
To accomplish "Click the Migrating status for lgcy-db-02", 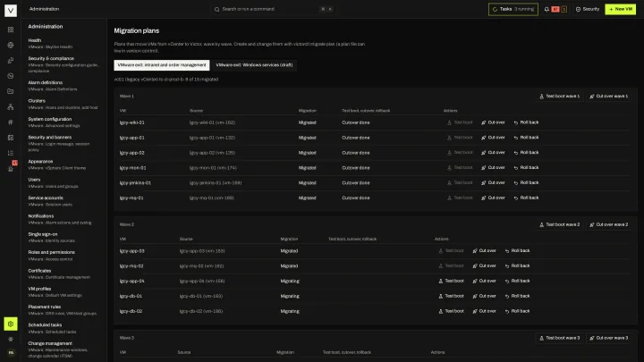I will coord(290,311).
